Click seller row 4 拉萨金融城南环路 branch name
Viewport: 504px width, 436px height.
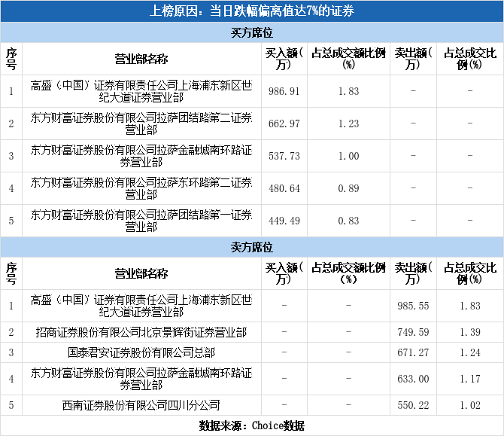pyautogui.click(x=141, y=379)
